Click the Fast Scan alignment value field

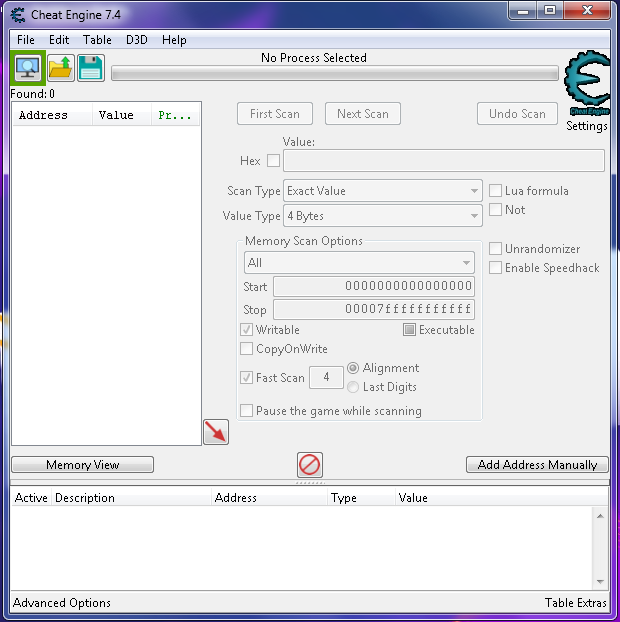pos(326,377)
